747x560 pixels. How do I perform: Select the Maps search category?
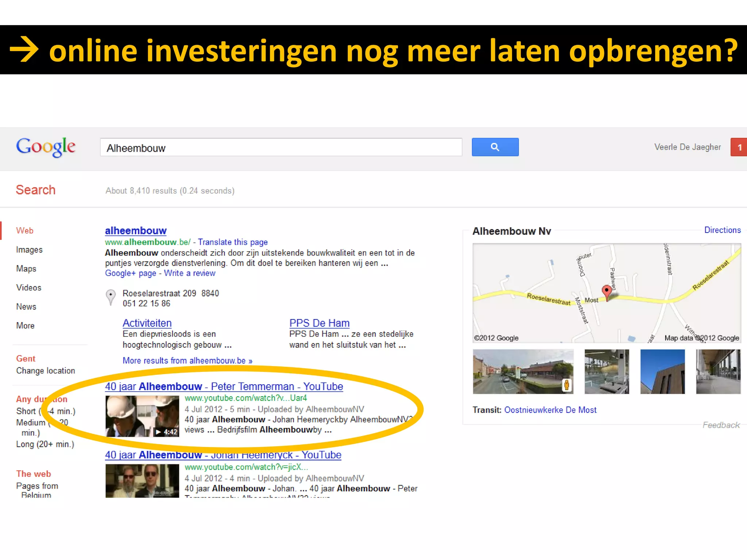pyautogui.click(x=26, y=269)
